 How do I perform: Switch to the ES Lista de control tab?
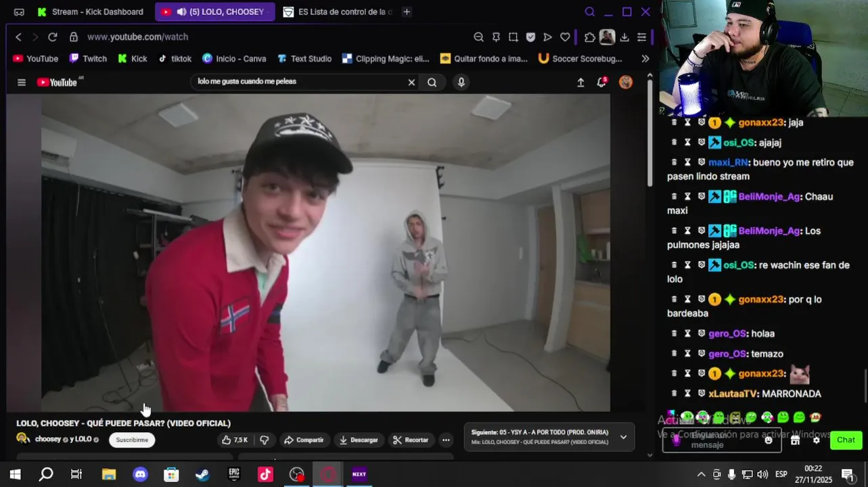[337, 11]
